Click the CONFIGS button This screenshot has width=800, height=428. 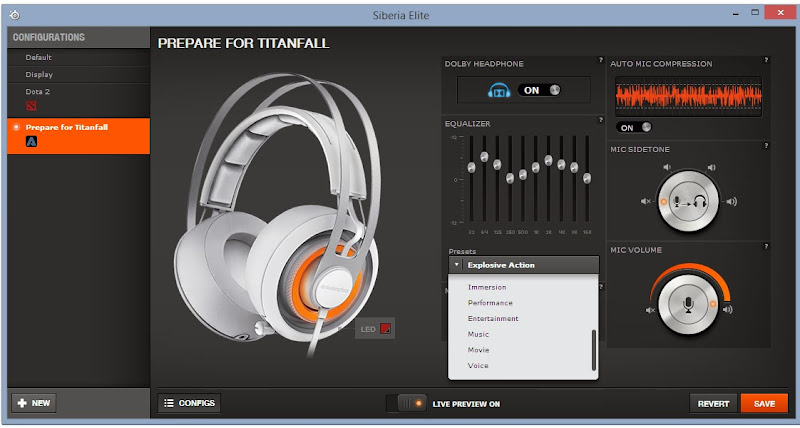pos(189,403)
